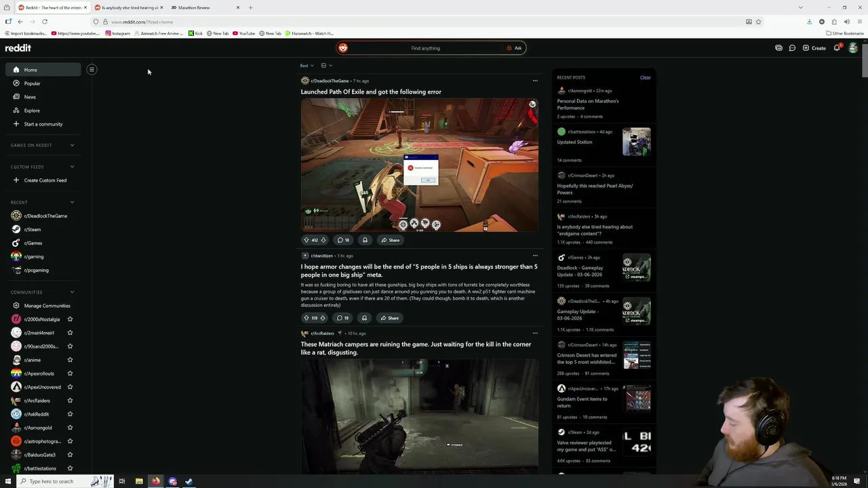The height and width of the screenshot is (488, 868).
Task: Open the browser downloads icon
Action: [x=809, y=22]
